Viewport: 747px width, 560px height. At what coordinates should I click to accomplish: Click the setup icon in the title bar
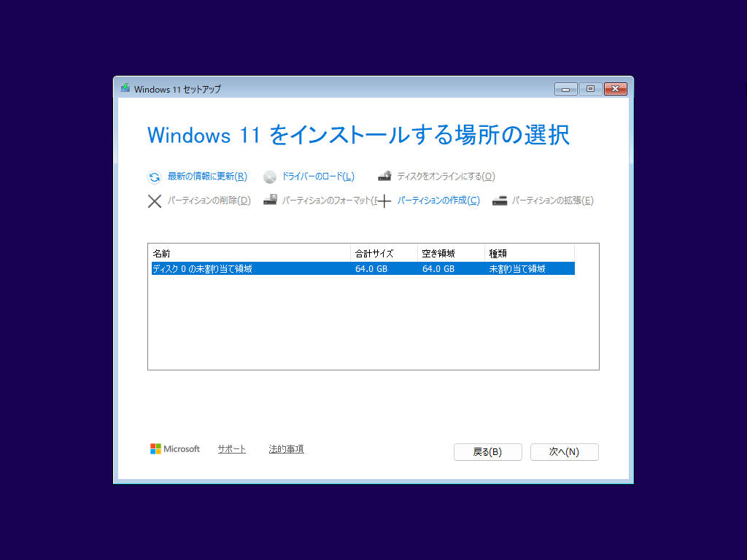point(125,88)
